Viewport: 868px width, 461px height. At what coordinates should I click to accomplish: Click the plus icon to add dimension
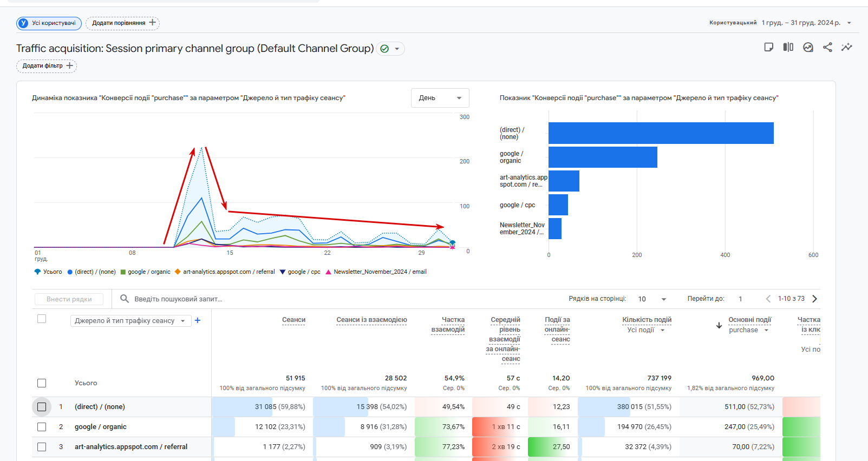198,320
